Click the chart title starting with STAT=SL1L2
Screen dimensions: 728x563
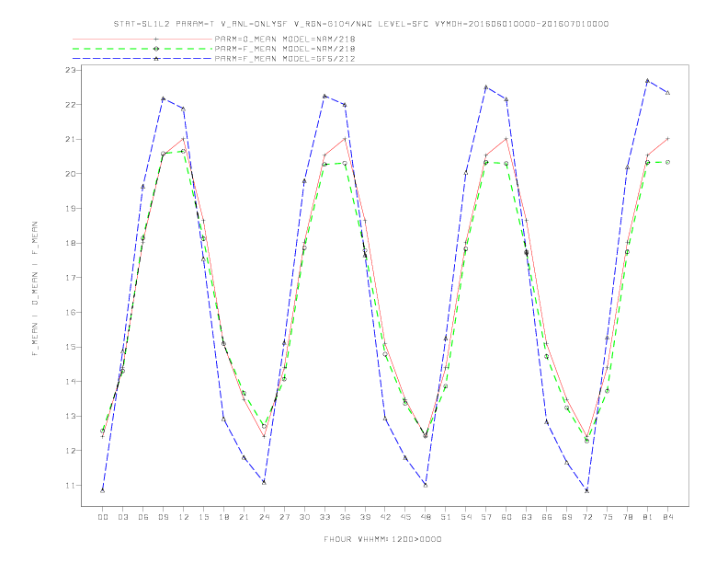click(x=361, y=24)
